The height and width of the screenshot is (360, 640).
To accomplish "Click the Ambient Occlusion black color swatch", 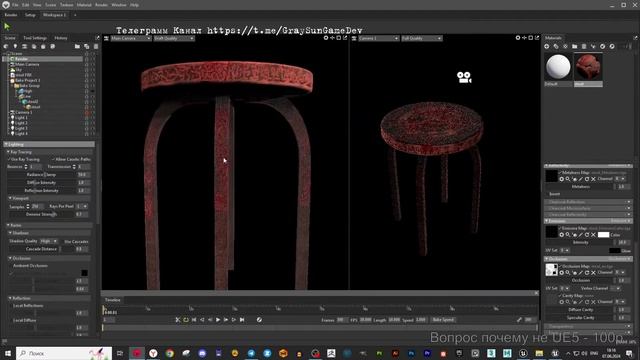I will click(84, 273).
